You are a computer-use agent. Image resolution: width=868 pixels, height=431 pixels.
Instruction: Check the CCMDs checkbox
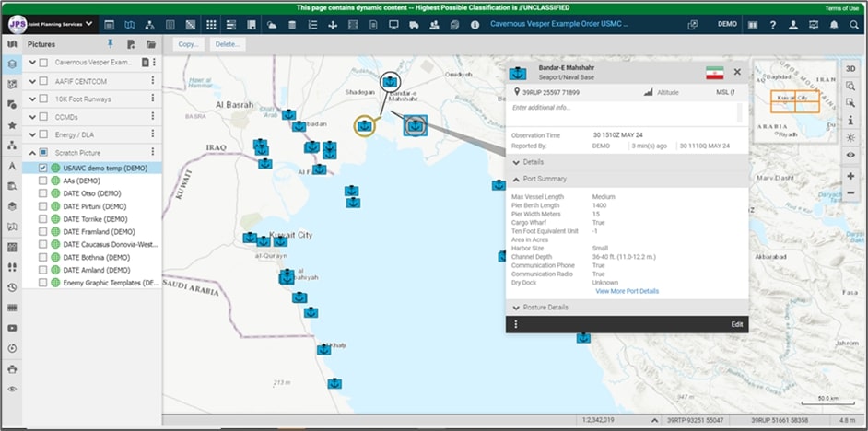click(43, 117)
